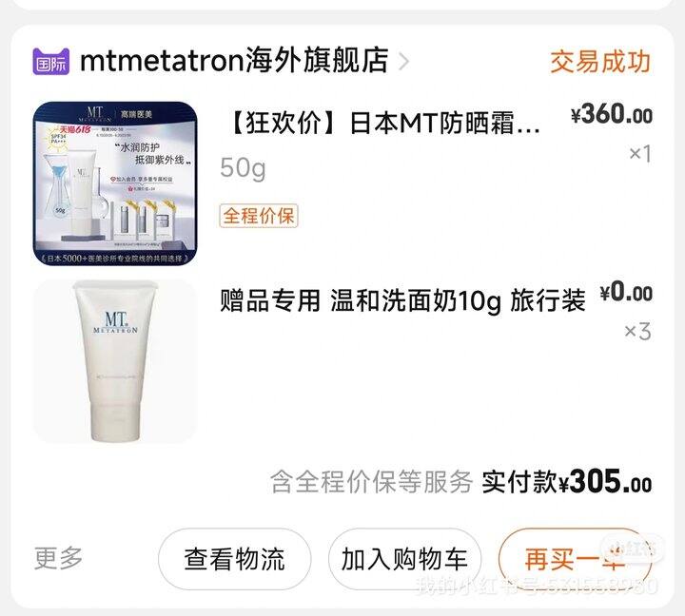Open the MT cleanser gift thumbnail
The image size is (685, 616).
[115, 361]
